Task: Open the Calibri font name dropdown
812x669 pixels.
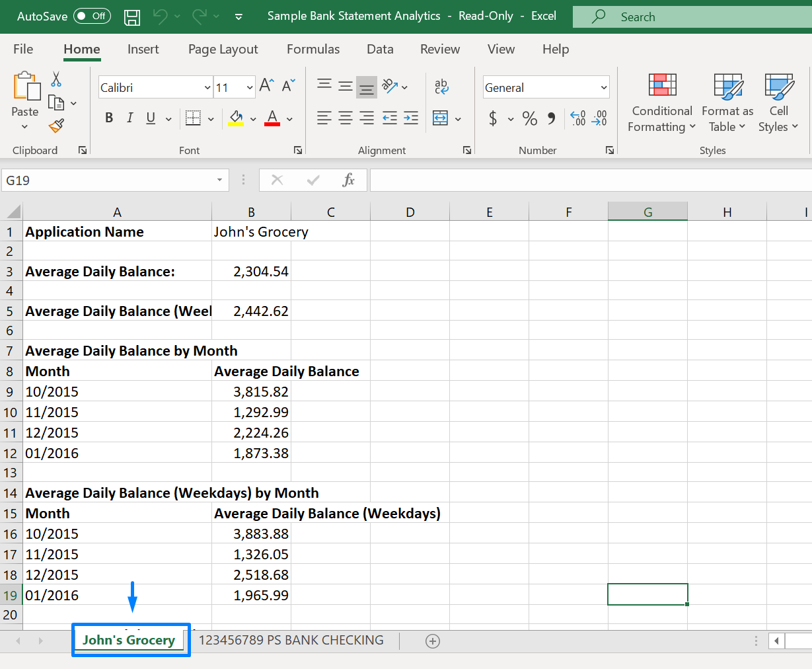Action: pos(207,87)
